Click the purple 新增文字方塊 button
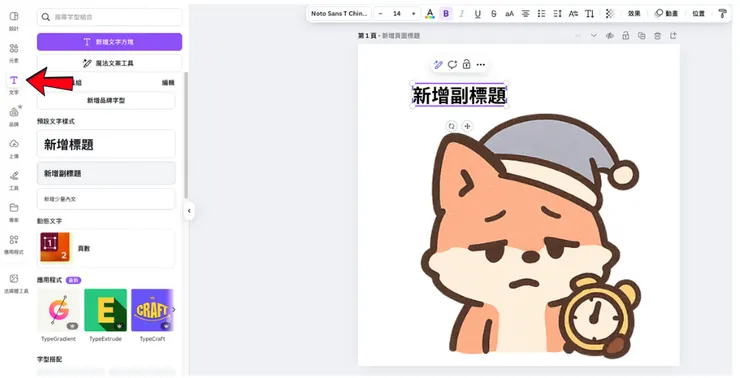The image size is (740, 378). point(109,42)
